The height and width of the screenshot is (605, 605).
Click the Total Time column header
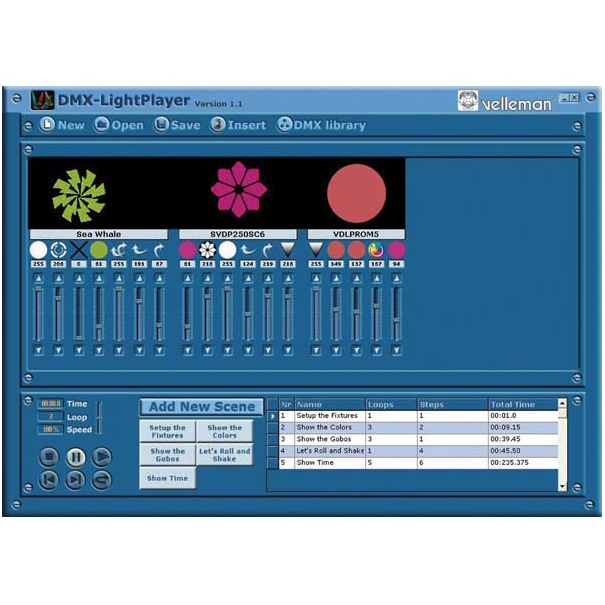520,405
